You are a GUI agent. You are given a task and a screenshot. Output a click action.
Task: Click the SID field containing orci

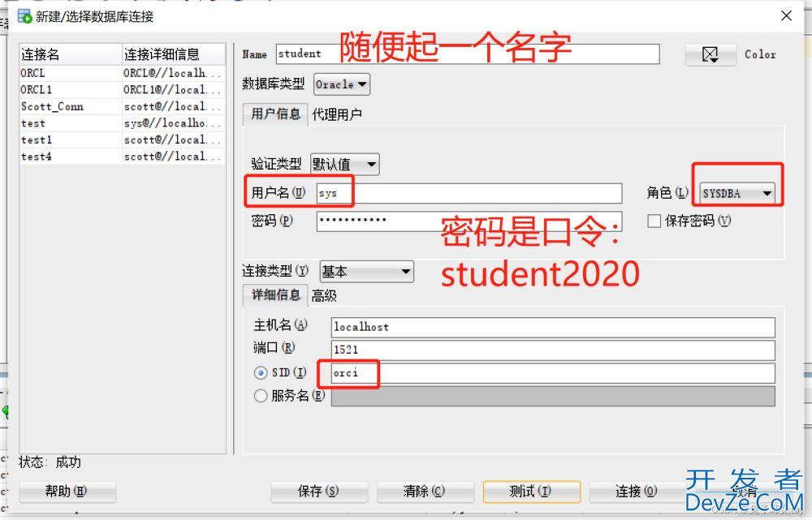pos(553,373)
